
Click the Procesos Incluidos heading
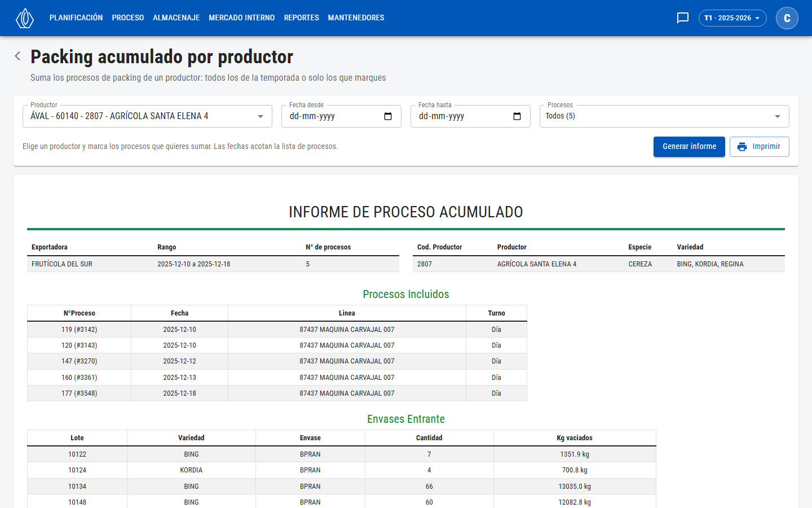click(x=406, y=295)
